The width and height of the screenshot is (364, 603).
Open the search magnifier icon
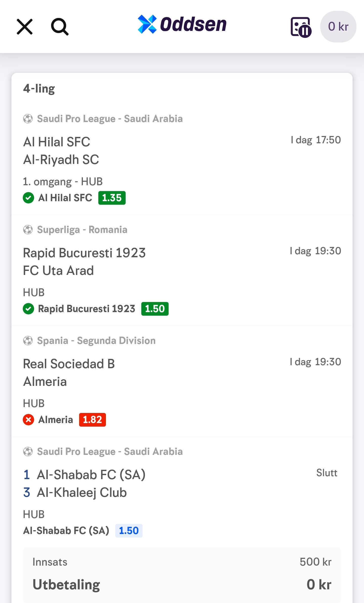click(60, 27)
